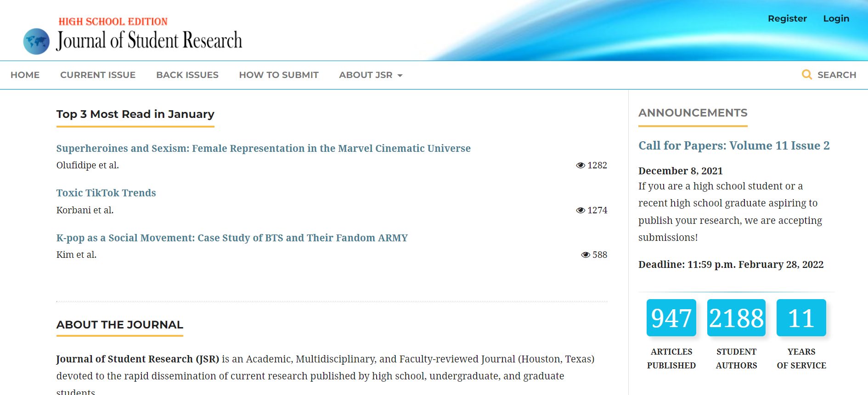Image resolution: width=868 pixels, height=395 pixels.
Task: Go to Current Issue page
Action: click(98, 75)
